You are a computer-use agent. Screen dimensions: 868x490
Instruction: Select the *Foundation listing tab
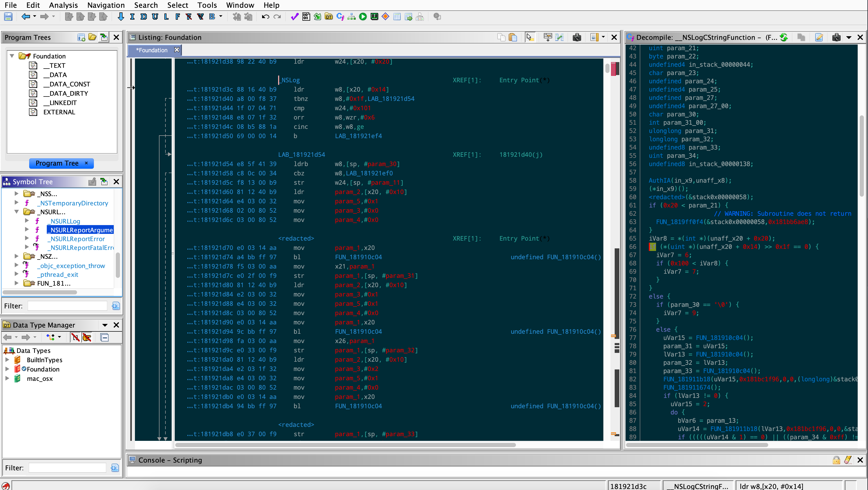point(152,50)
